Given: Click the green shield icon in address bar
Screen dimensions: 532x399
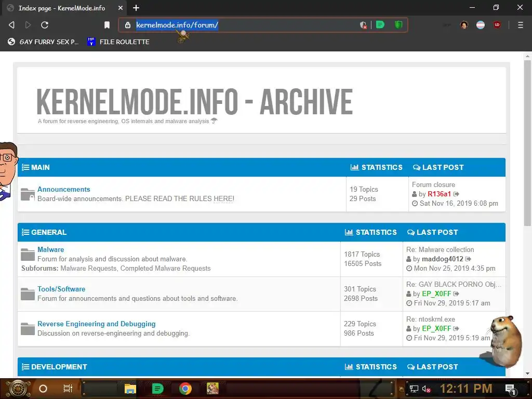Looking at the screenshot, I should click(398, 24).
